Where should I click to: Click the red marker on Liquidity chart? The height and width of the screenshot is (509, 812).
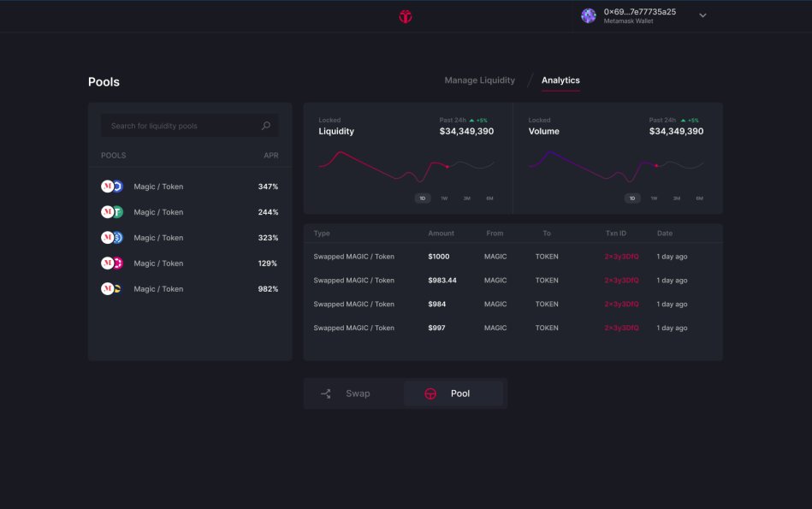pyautogui.click(x=447, y=166)
